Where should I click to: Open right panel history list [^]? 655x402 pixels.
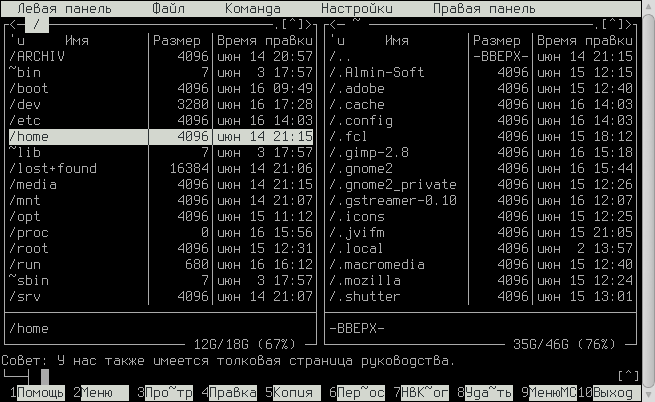pos(613,25)
